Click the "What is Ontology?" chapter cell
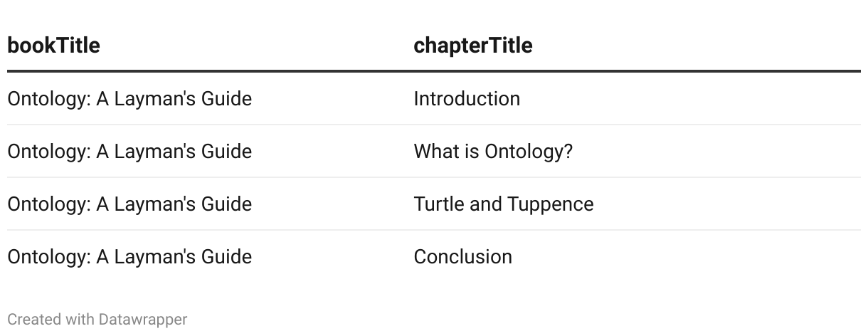 click(493, 151)
